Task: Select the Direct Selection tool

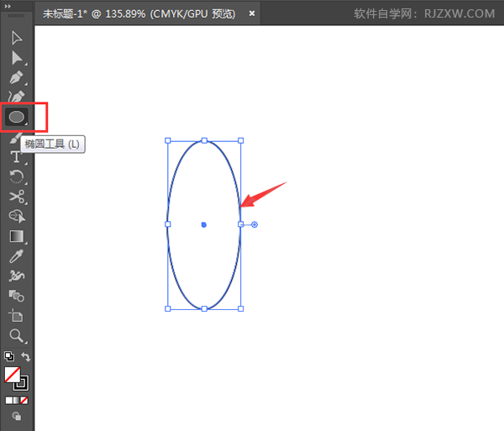Action: click(x=17, y=58)
